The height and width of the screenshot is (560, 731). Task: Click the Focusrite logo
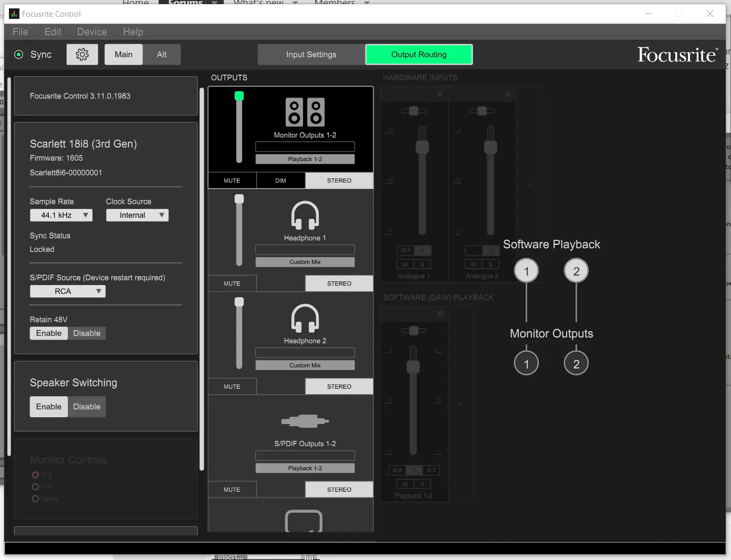677,55
